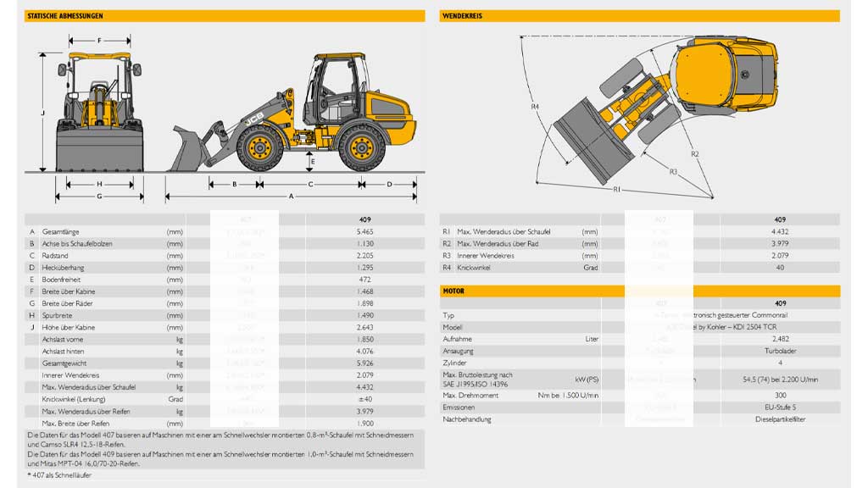Click the Achse bis Schaufelbolzen label

77,243
